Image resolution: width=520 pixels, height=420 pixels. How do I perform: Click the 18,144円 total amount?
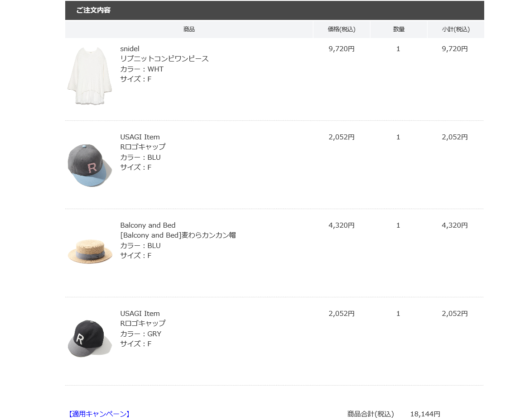[425, 414]
